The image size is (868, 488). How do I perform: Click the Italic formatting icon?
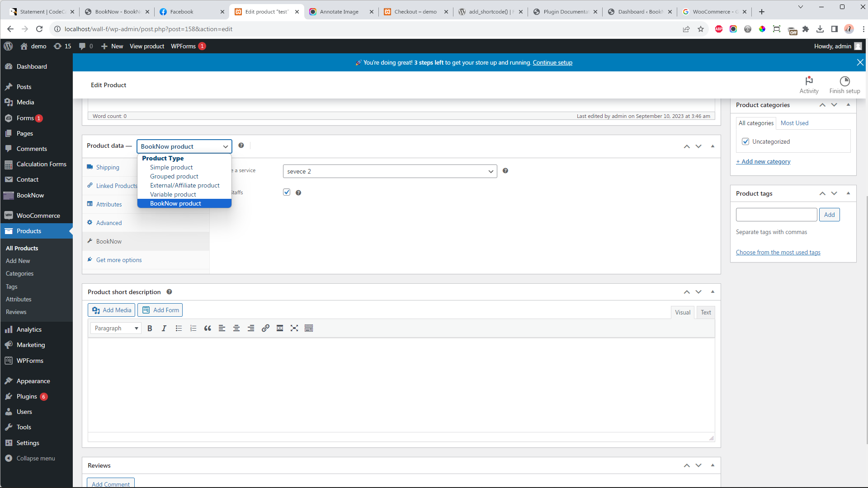point(164,328)
